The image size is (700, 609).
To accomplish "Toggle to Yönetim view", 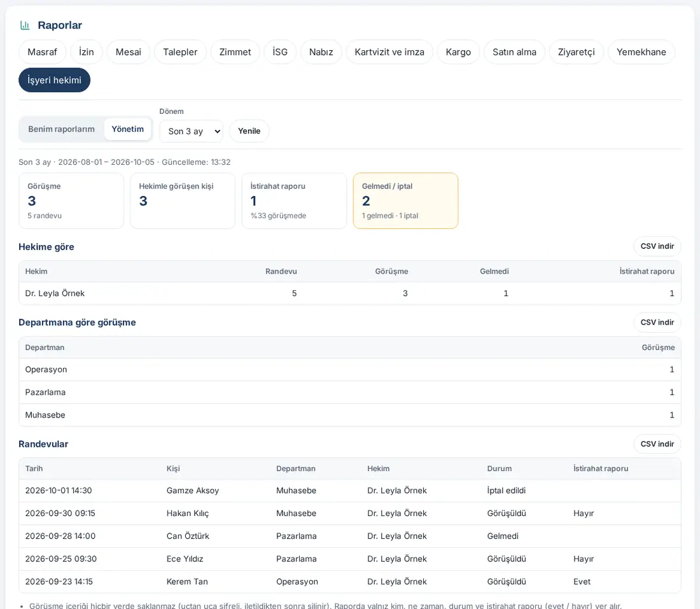I will pyautogui.click(x=128, y=129).
